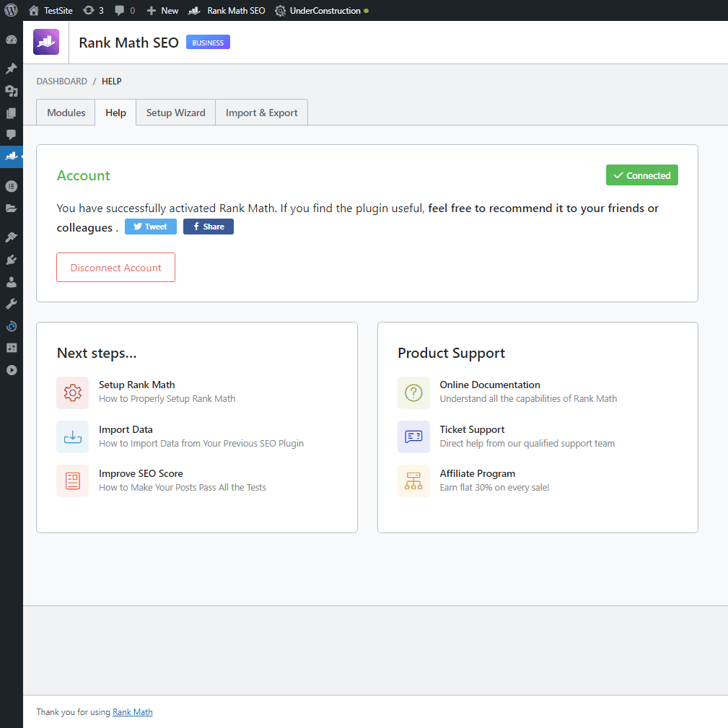Click the Setup Rank Math gear icon
The height and width of the screenshot is (728, 728).
click(x=72, y=392)
